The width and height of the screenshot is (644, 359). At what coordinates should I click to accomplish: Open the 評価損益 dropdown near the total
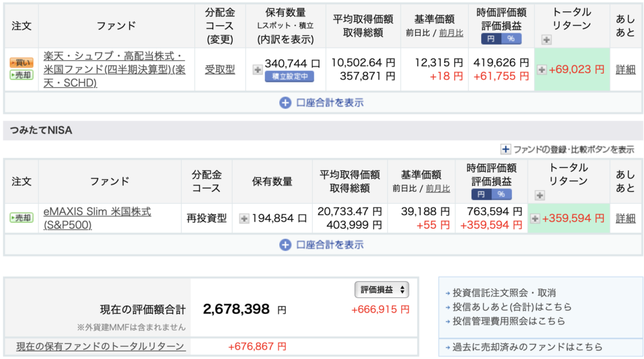click(382, 289)
